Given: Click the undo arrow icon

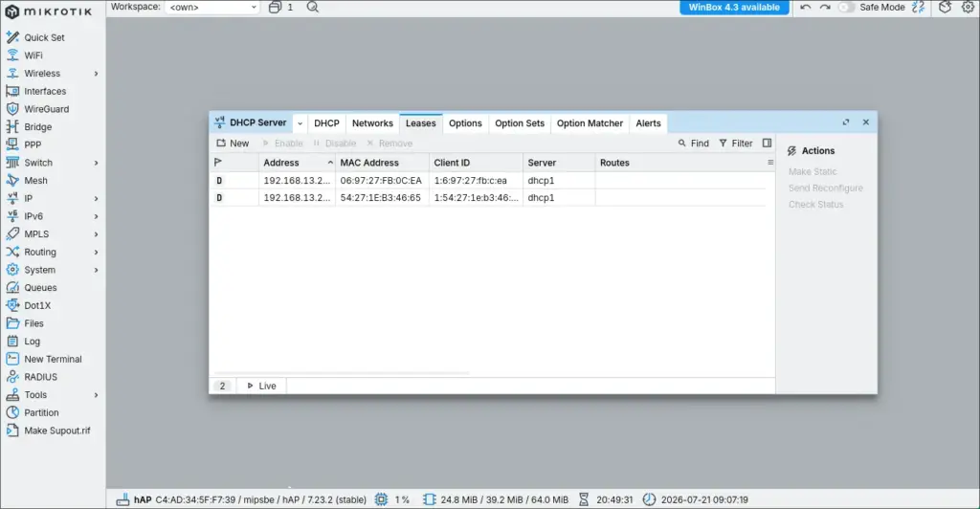Looking at the screenshot, I should coord(806,8).
